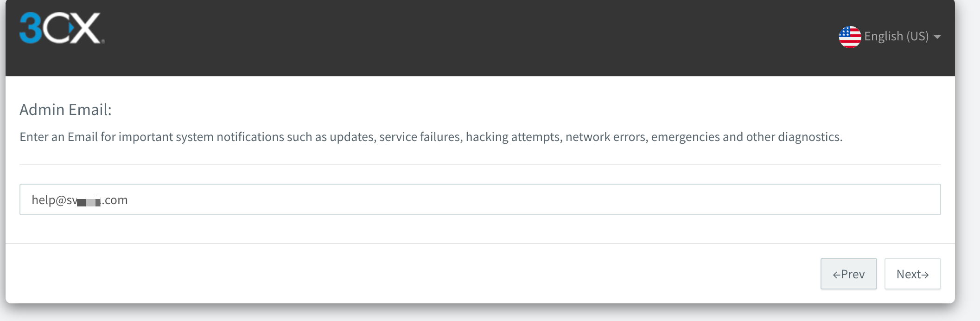
Task: Click the right arrow inside Next button
Action: coord(925,275)
